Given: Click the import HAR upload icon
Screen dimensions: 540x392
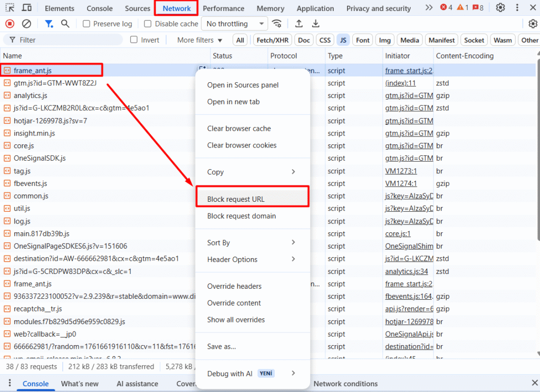Looking at the screenshot, I should pos(299,24).
